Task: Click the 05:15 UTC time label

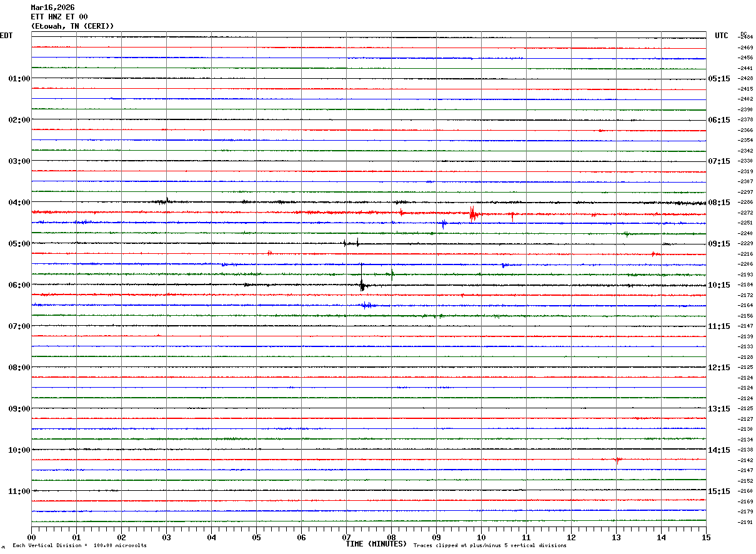Action: click(719, 79)
